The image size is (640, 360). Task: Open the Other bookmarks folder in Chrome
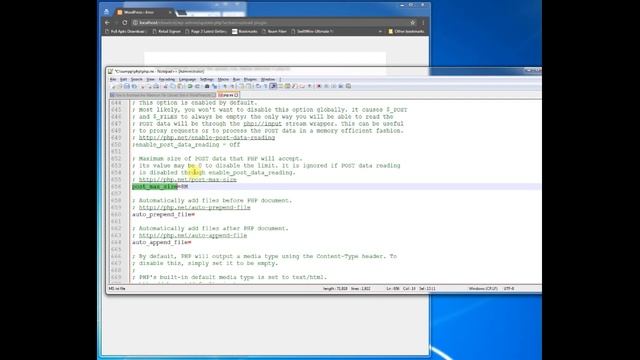[x=406, y=31]
